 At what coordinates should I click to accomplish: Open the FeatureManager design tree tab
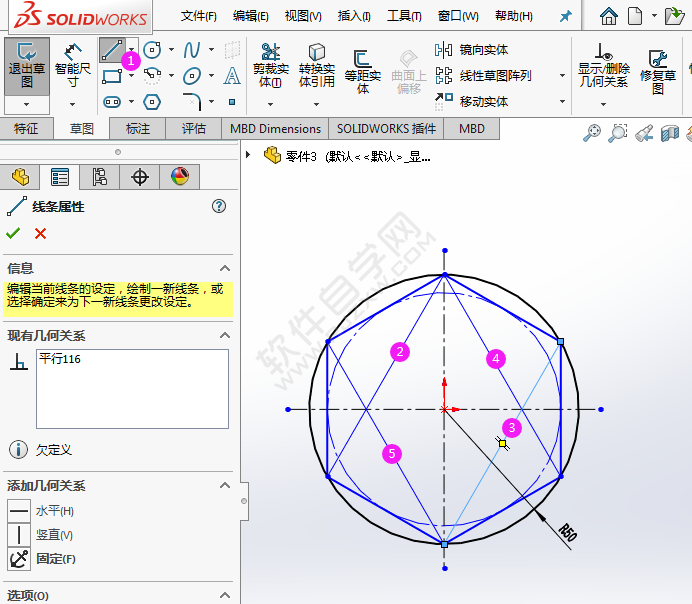pyautogui.click(x=20, y=177)
